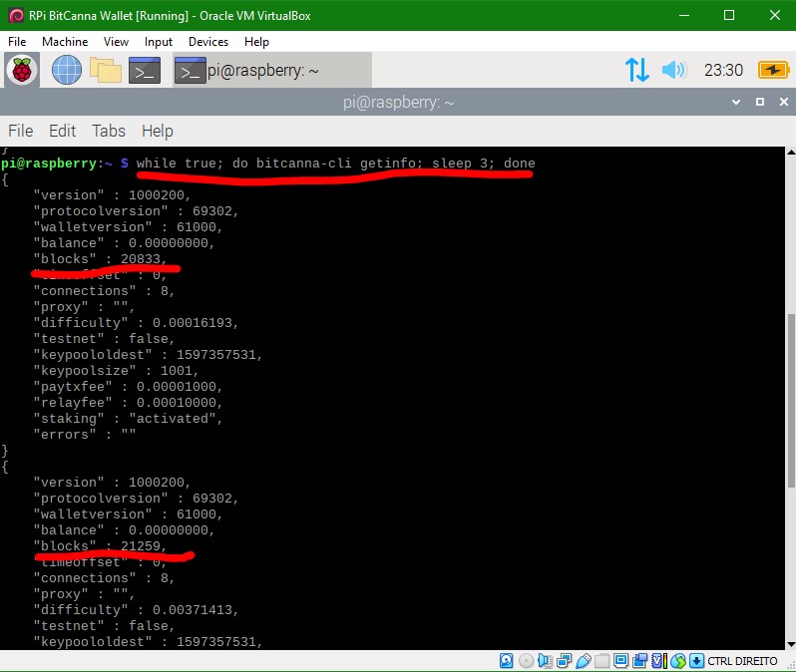Open VirtualBox Help menu
This screenshot has width=796, height=672.
(x=256, y=42)
